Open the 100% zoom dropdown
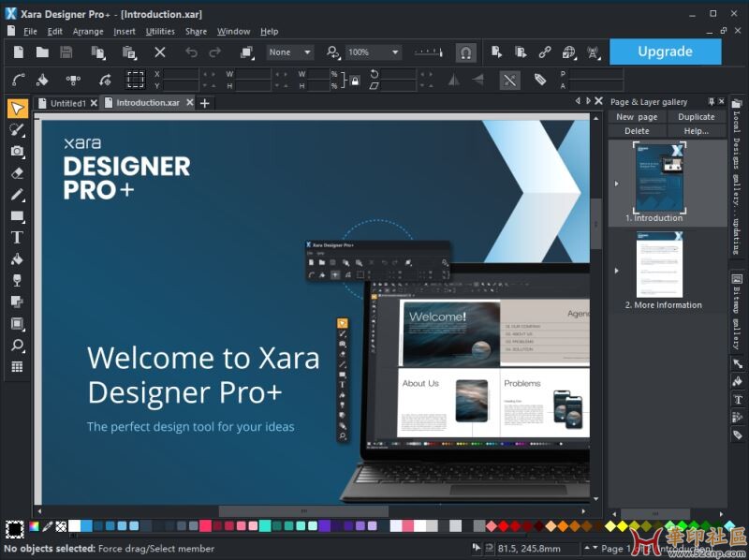The width and height of the screenshot is (749, 560). pos(373,52)
